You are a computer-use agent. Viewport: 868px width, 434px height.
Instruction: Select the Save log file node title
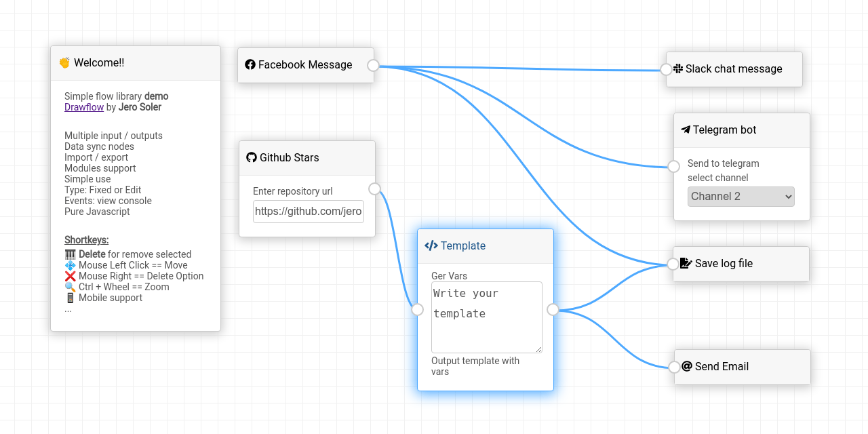tap(724, 263)
